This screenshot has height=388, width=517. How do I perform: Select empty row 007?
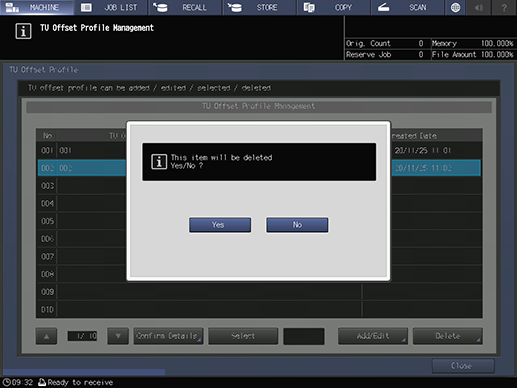coord(259,256)
